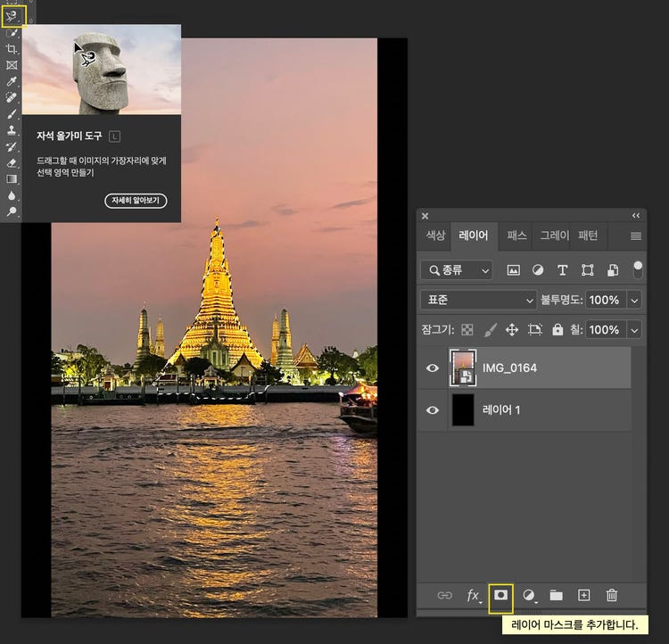
Task: Select the Crop tool in toolbar
Action: click(12, 49)
